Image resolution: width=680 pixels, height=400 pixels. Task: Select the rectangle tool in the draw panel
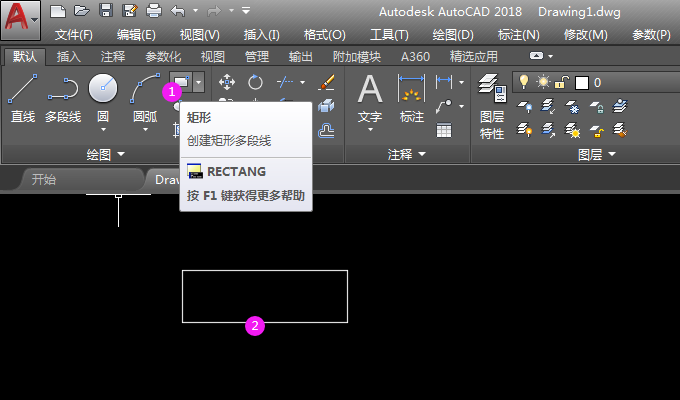click(181, 82)
